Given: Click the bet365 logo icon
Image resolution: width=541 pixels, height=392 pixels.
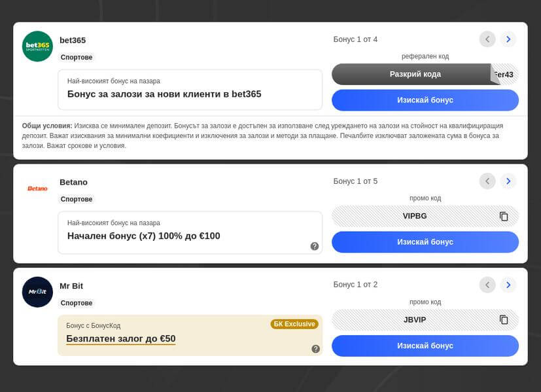Looking at the screenshot, I should click(x=37, y=46).
